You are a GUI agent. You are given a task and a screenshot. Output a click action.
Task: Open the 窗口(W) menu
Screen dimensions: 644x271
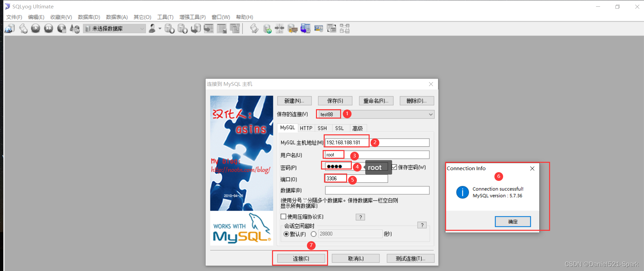(221, 17)
